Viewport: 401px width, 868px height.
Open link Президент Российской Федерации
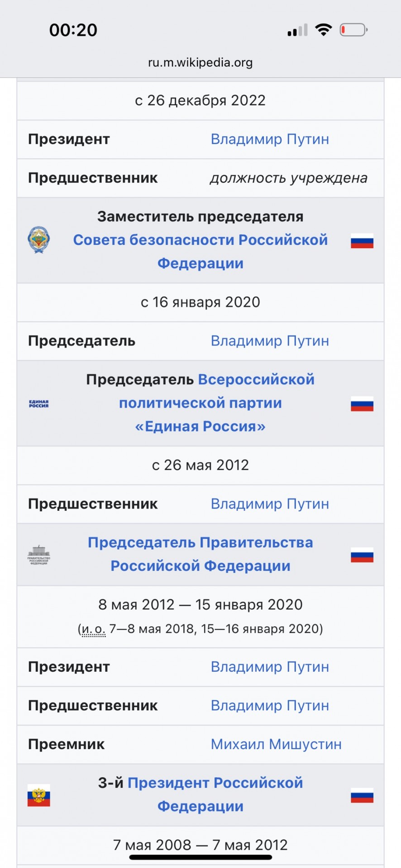[215, 794]
